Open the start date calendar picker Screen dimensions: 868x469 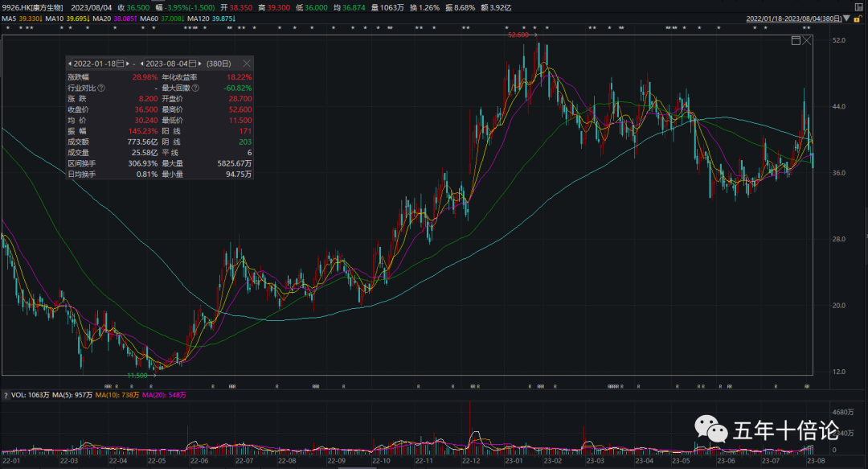coord(121,64)
